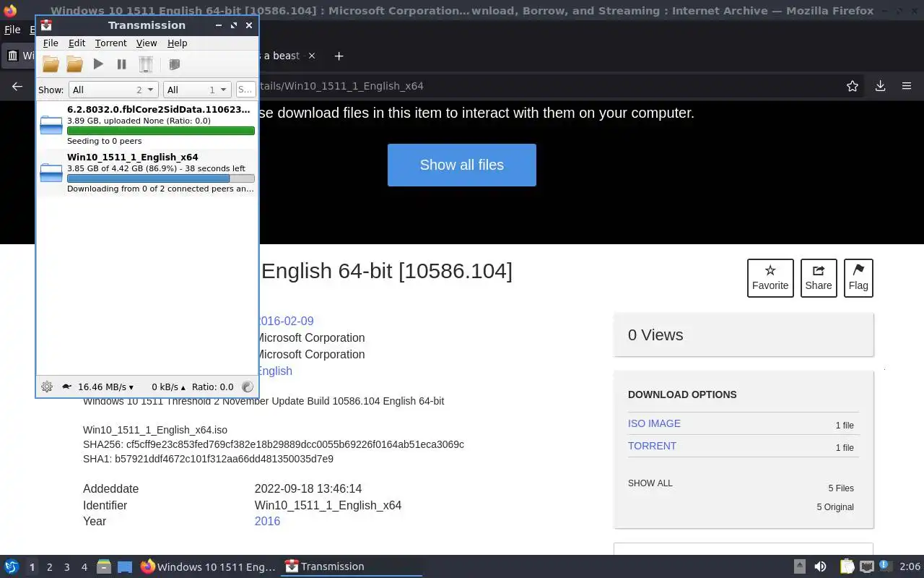Click SHOW ALL download options
Image resolution: width=924 pixels, height=578 pixels.
click(650, 483)
